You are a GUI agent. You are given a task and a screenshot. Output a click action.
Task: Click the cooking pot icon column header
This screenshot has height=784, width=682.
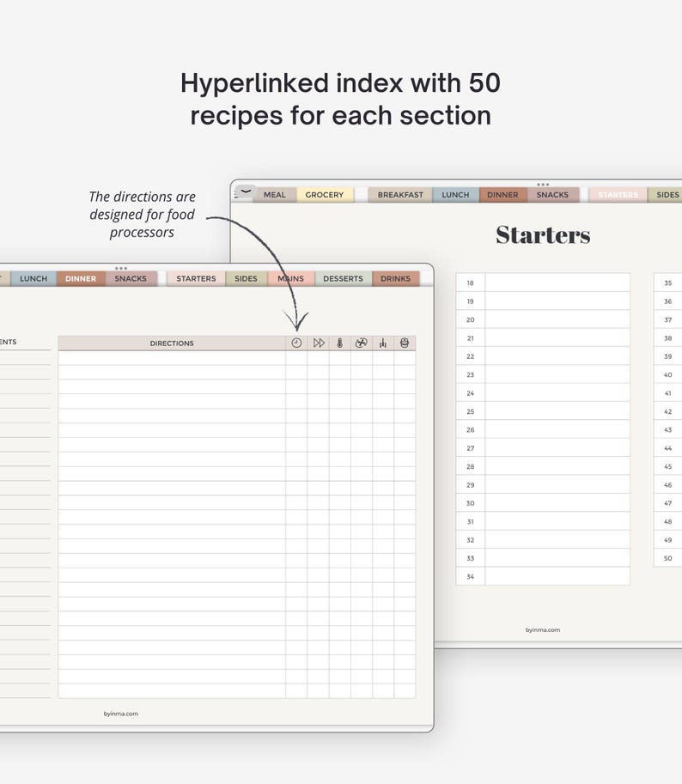pyautogui.click(x=405, y=343)
